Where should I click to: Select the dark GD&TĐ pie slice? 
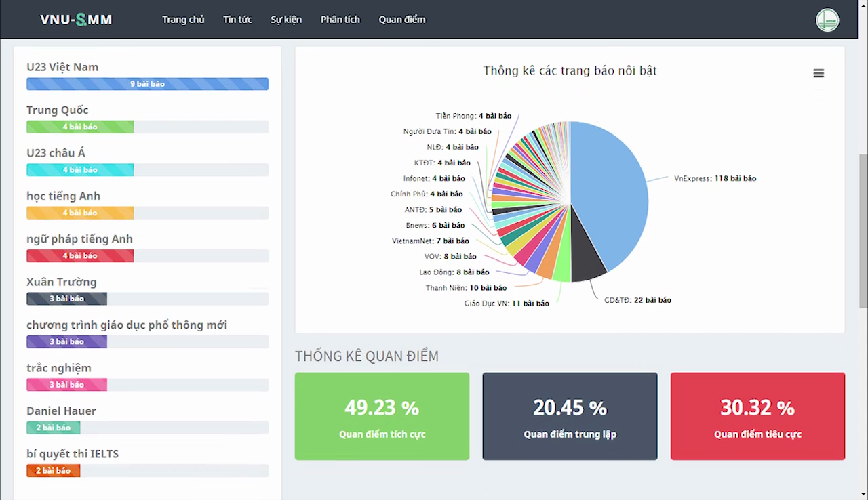[x=587, y=264]
